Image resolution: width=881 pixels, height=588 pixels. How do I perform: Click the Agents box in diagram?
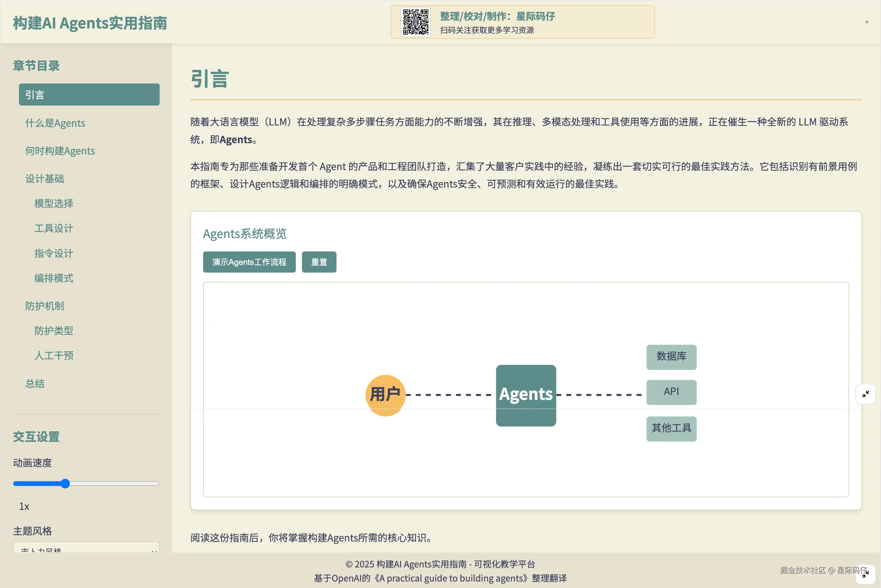526,395
